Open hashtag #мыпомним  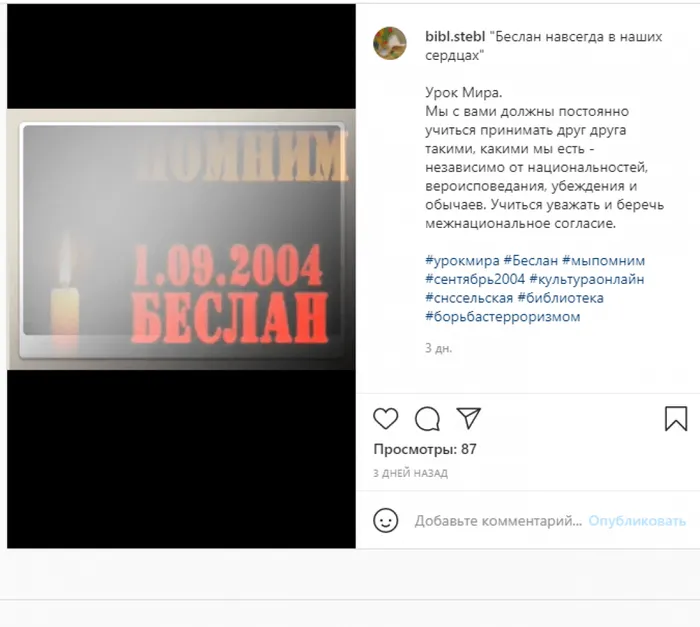tap(604, 260)
